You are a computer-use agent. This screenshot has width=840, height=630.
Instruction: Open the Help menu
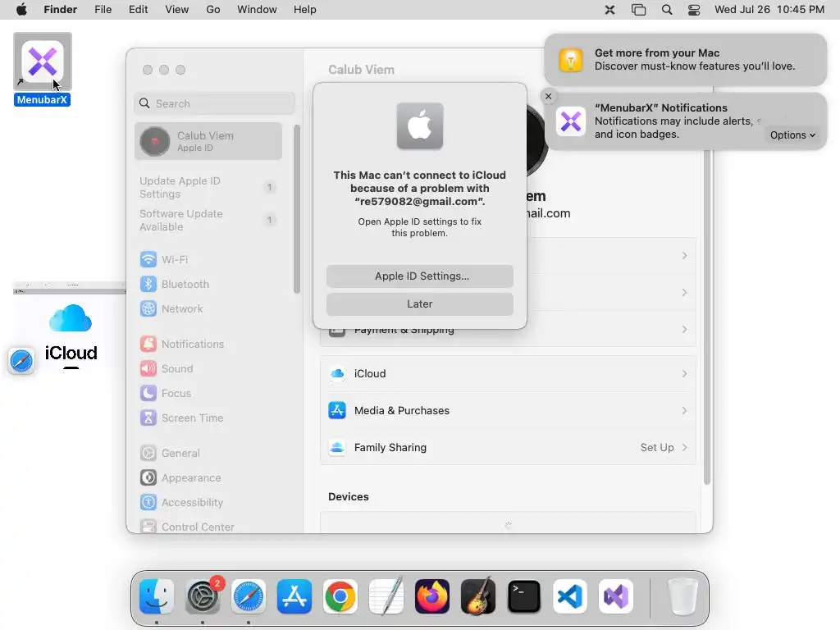(305, 10)
